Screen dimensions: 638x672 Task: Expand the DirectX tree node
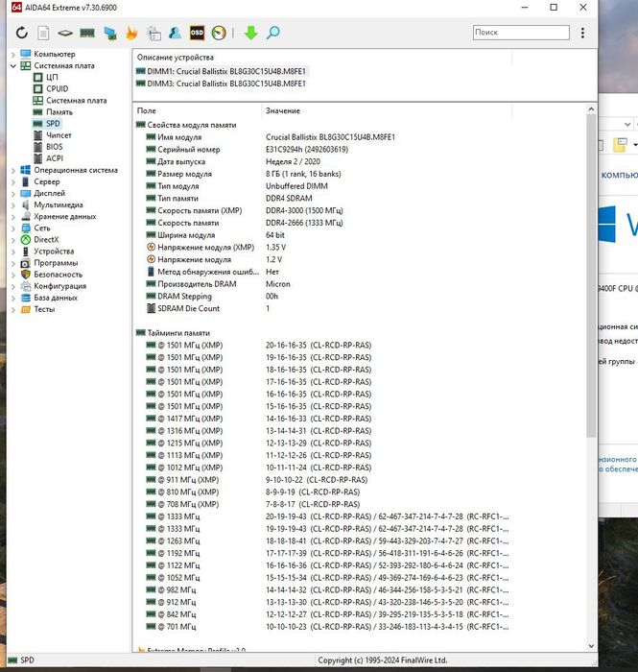tap(12, 240)
